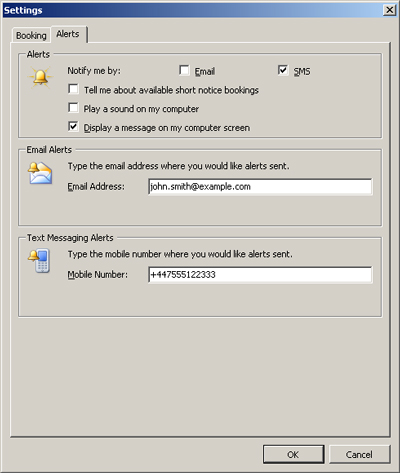The image size is (400, 473).
Task: Dismiss the dialog with Cancel
Action: coord(359,454)
